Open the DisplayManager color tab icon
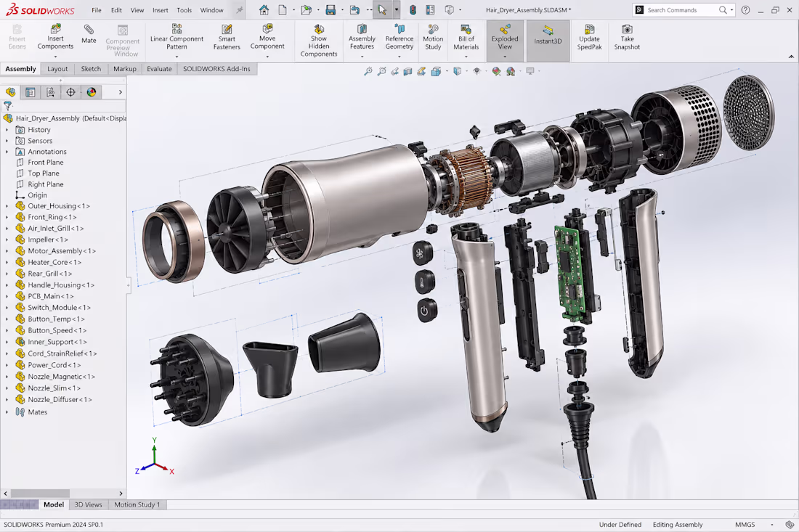Image resolution: width=799 pixels, height=532 pixels. pos(92,92)
